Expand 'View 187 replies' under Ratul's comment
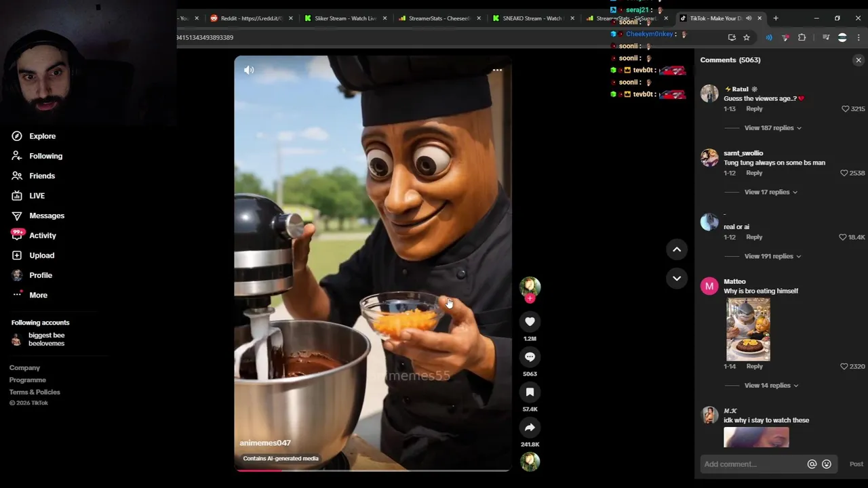868x488 pixels. (x=772, y=127)
